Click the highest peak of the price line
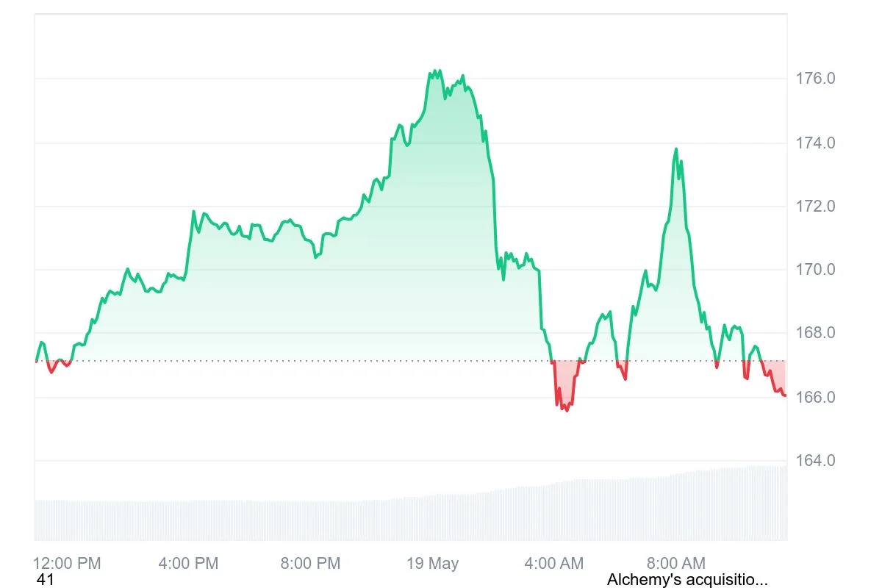882x588 pixels. (434, 71)
